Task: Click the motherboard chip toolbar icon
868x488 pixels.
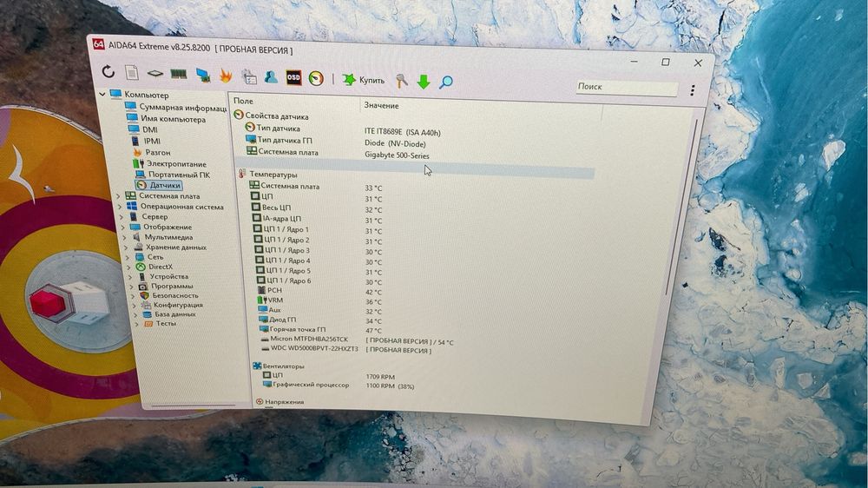Action: [x=155, y=73]
